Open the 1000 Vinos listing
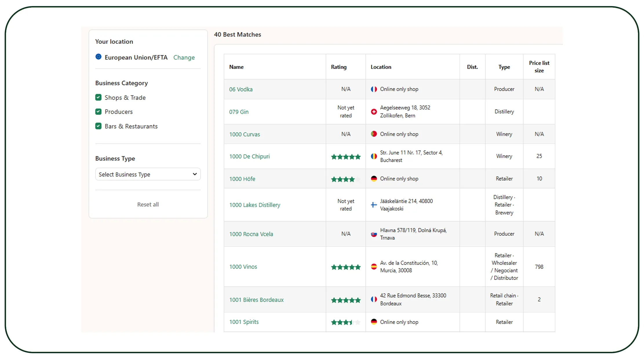This screenshot has height=359, width=644. point(243,267)
